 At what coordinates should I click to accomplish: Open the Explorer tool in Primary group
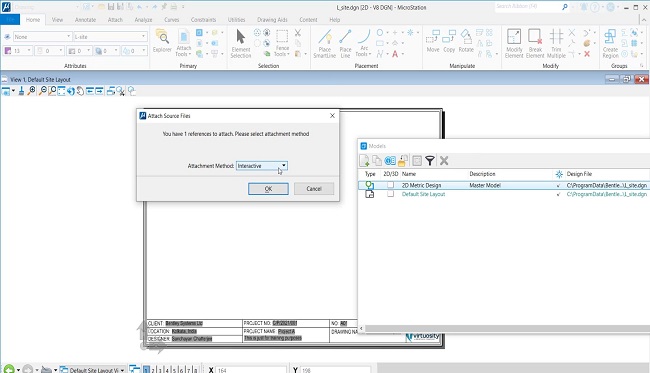(x=162, y=41)
